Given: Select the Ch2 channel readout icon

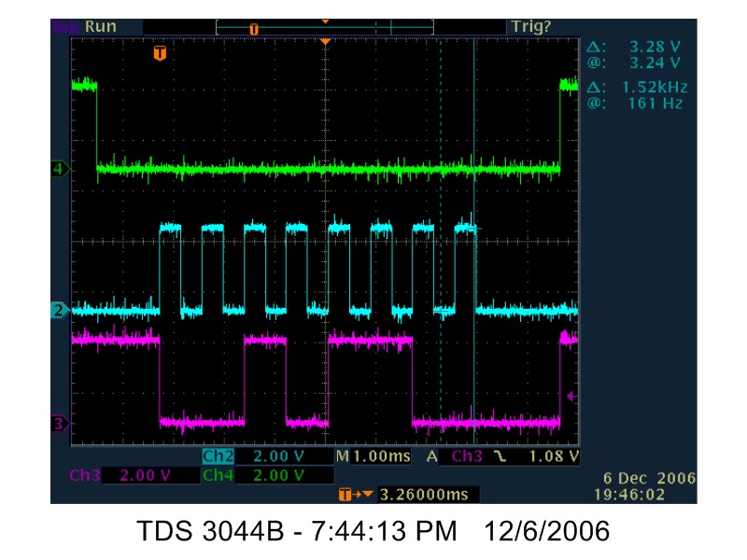Looking at the screenshot, I should (217, 457).
